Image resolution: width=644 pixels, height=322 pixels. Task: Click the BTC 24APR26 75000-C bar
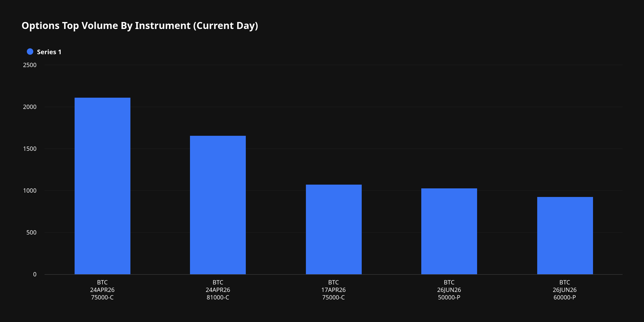pyautogui.click(x=102, y=186)
